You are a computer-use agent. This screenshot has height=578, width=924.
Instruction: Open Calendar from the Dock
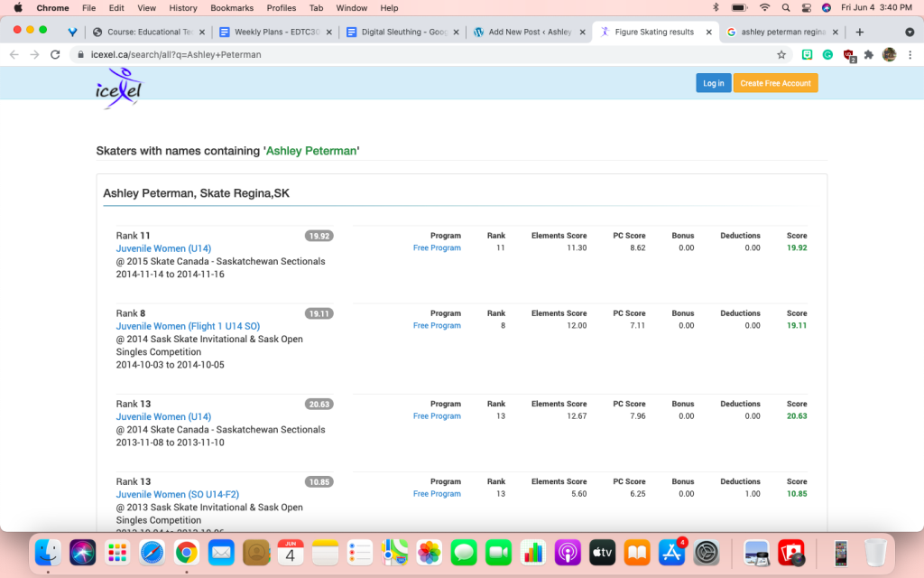(x=291, y=553)
